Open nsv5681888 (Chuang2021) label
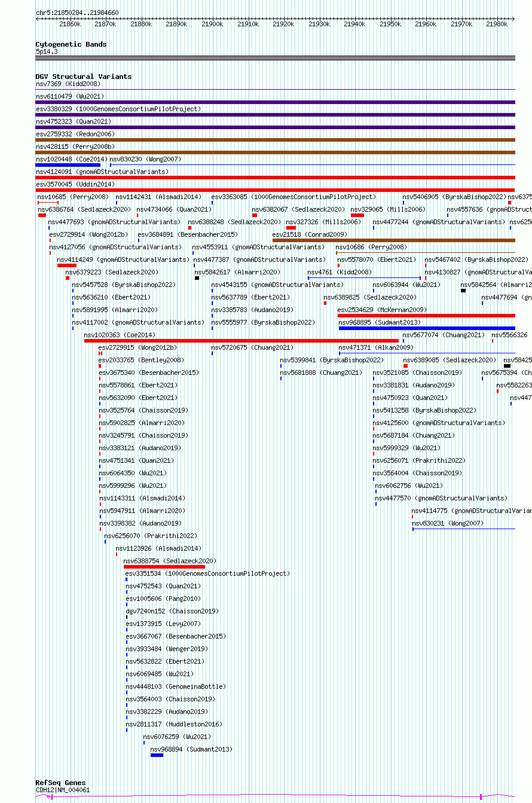Image resolution: width=532 pixels, height=803 pixels. point(321,373)
